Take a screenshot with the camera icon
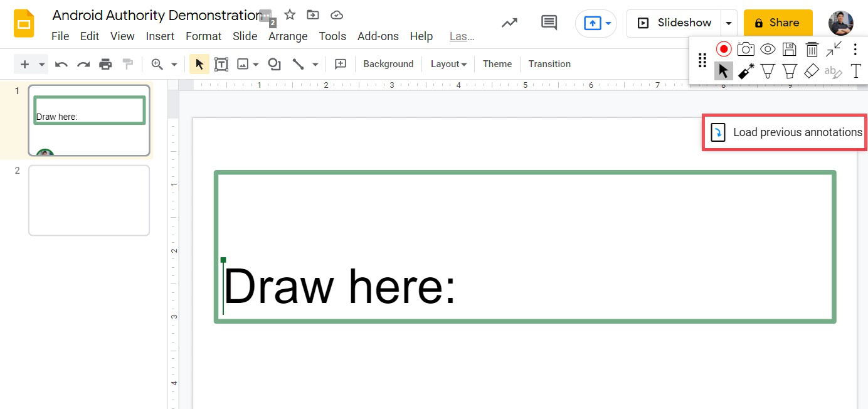 (x=746, y=49)
